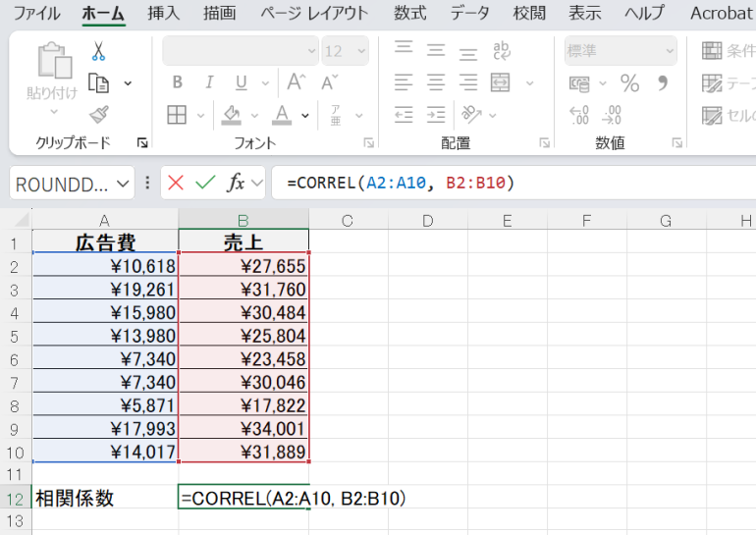
Task: Click the Select All corner triangle
Action: click(22, 220)
